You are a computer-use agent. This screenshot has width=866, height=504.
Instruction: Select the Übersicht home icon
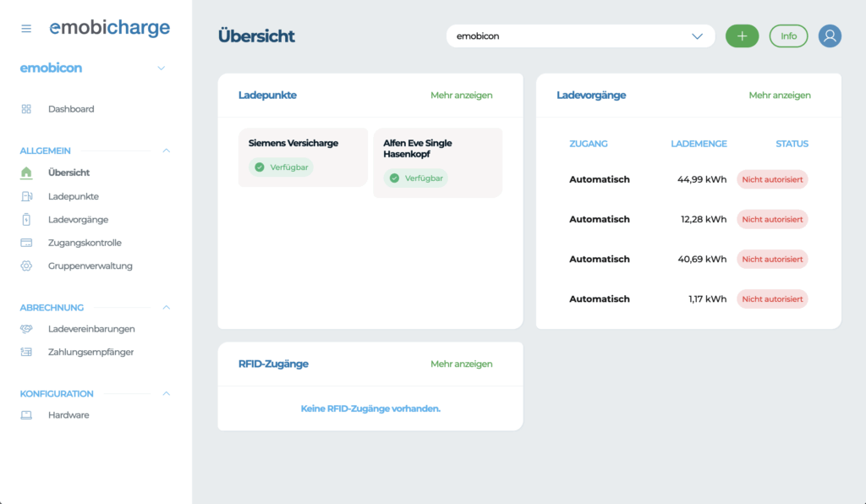point(25,173)
